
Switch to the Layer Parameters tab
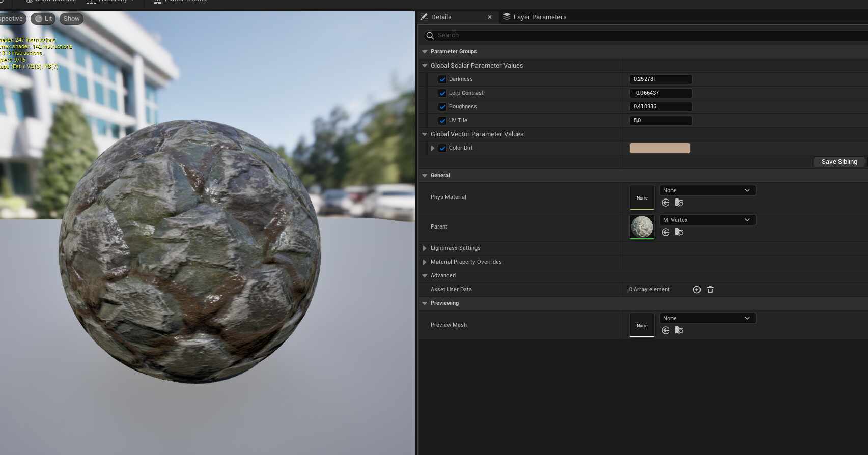(x=535, y=17)
